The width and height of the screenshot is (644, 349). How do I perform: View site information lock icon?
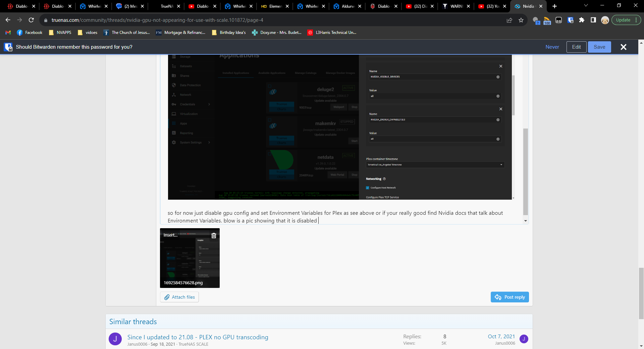(46, 20)
